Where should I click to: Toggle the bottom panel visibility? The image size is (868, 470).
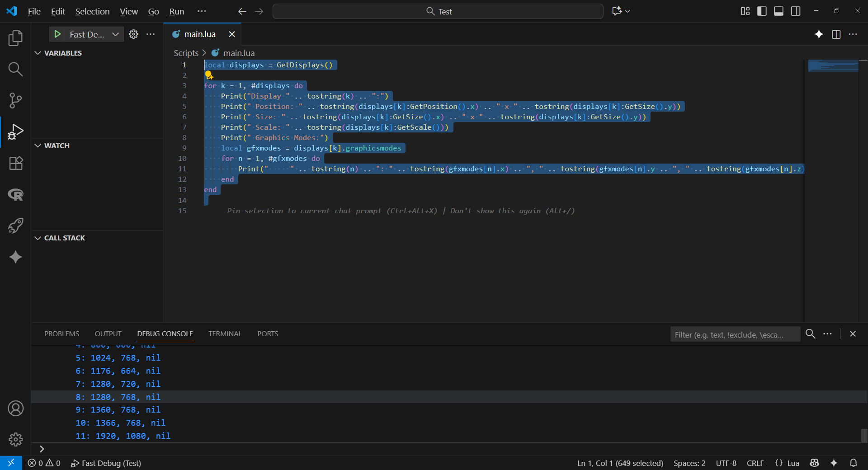coord(778,11)
